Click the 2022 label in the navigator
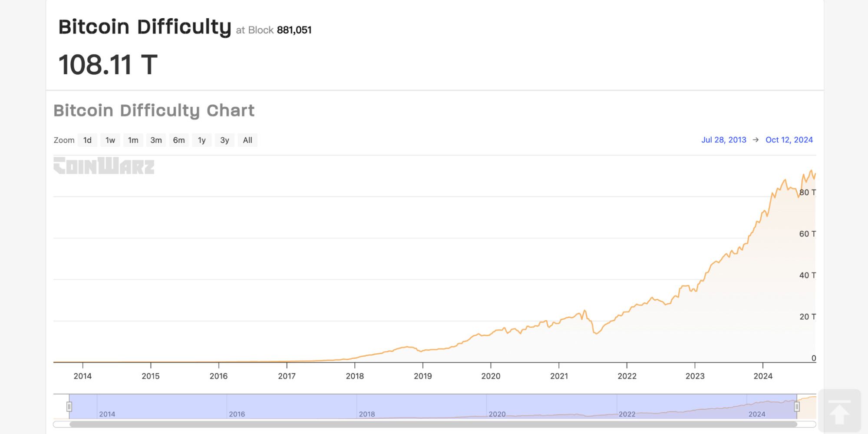 click(x=627, y=414)
